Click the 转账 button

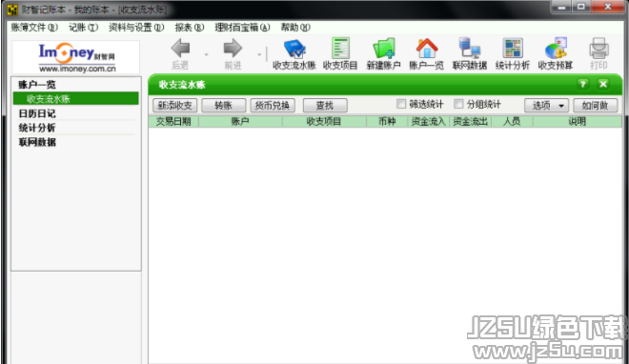pyautogui.click(x=223, y=106)
